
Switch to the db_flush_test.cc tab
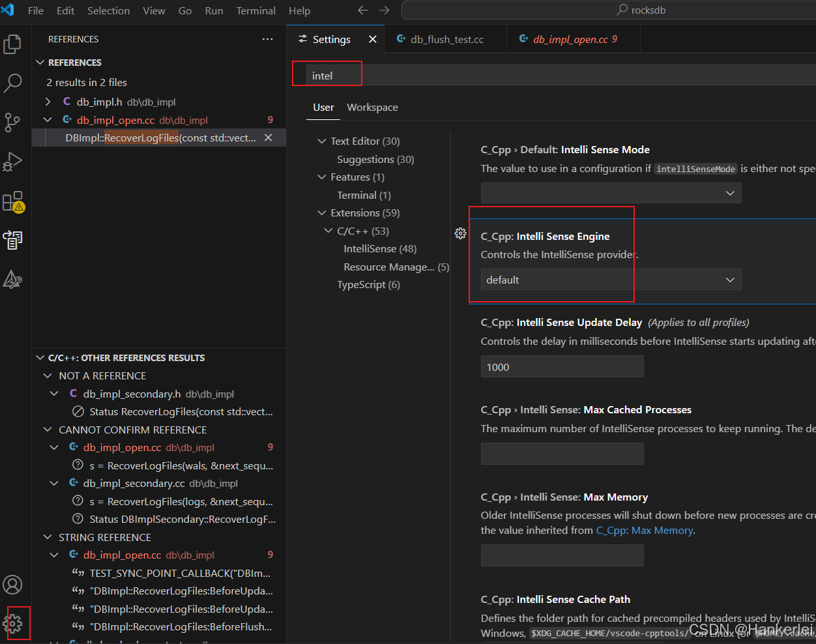point(446,39)
